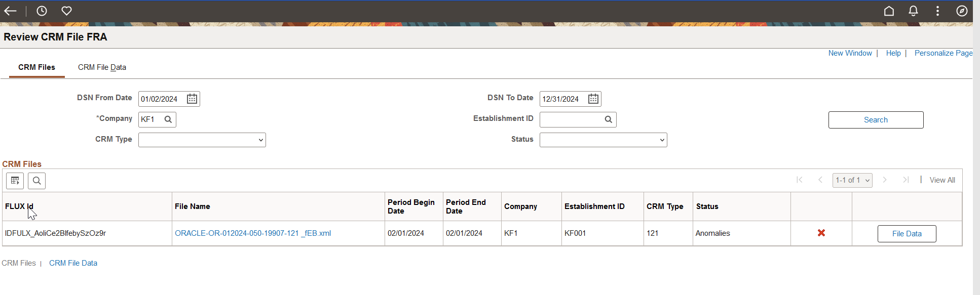Open the NavBar compass icon
Viewport: 980px width, 295px height.
pyautogui.click(x=962, y=11)
